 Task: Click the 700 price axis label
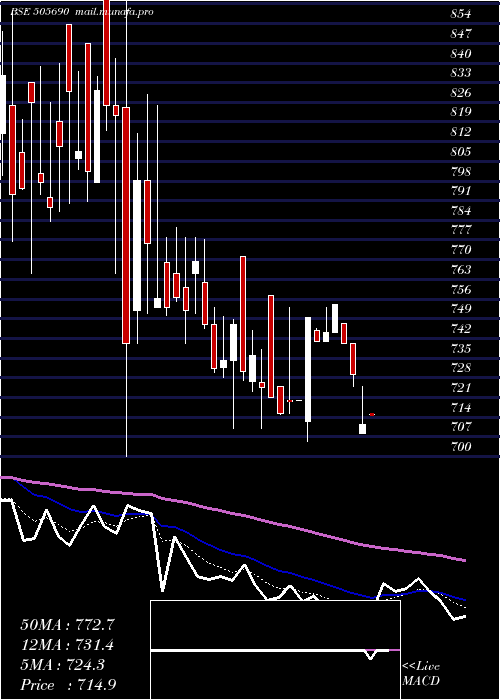461,446
